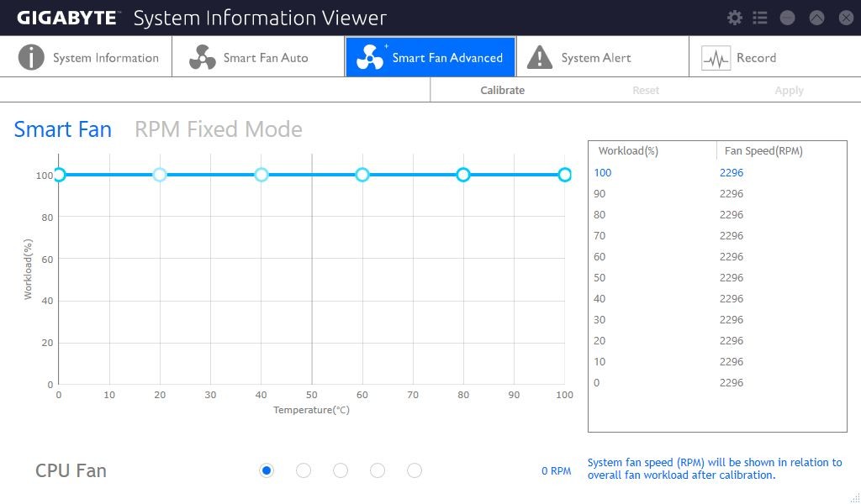Click the Fan Speed(RPM) column header
Screen dimensions: 861x504
tap(763, 151)
